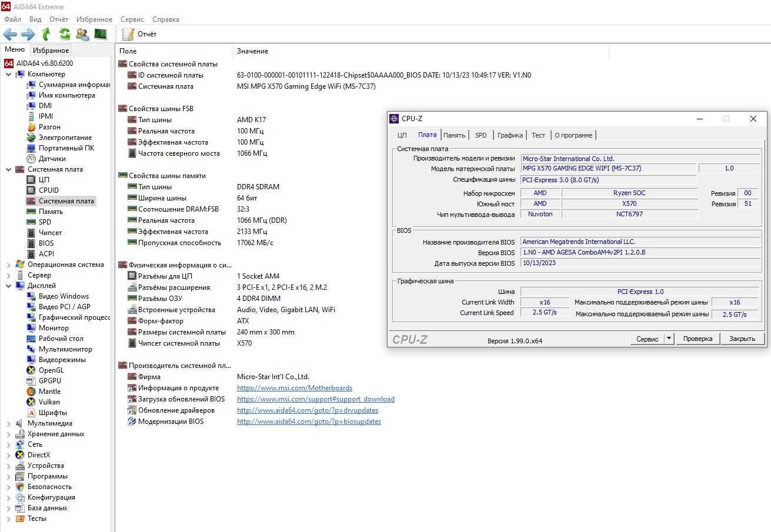Click the Back arrow toolbar icon
The image size is (771, 532).
tap(10, 34)
